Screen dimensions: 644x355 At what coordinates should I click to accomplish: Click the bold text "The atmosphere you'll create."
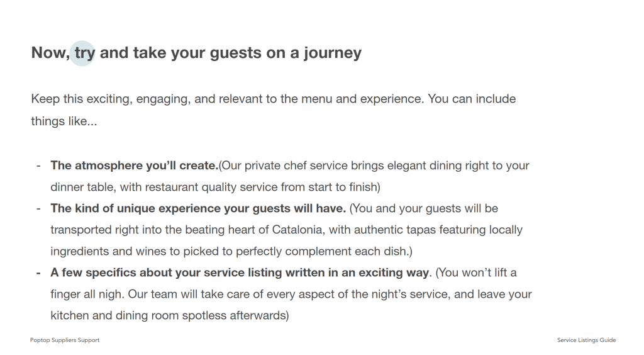tap(134, 166)
